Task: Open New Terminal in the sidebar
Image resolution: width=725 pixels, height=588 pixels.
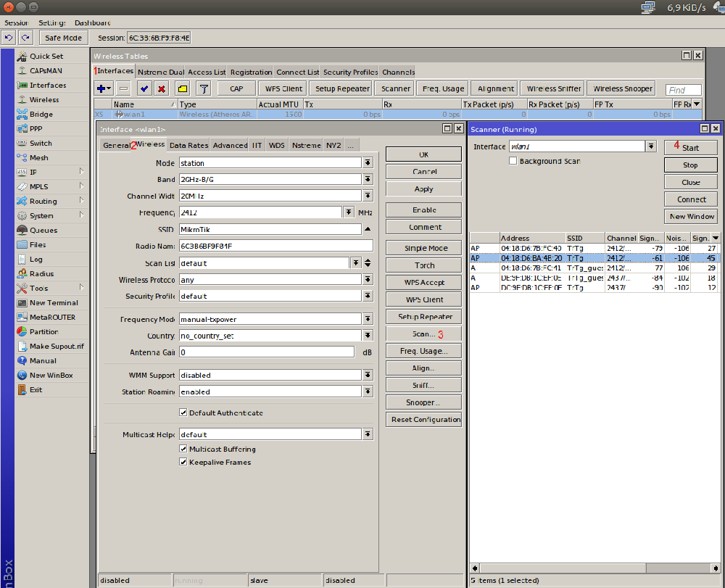Action: tap(53, 302)
